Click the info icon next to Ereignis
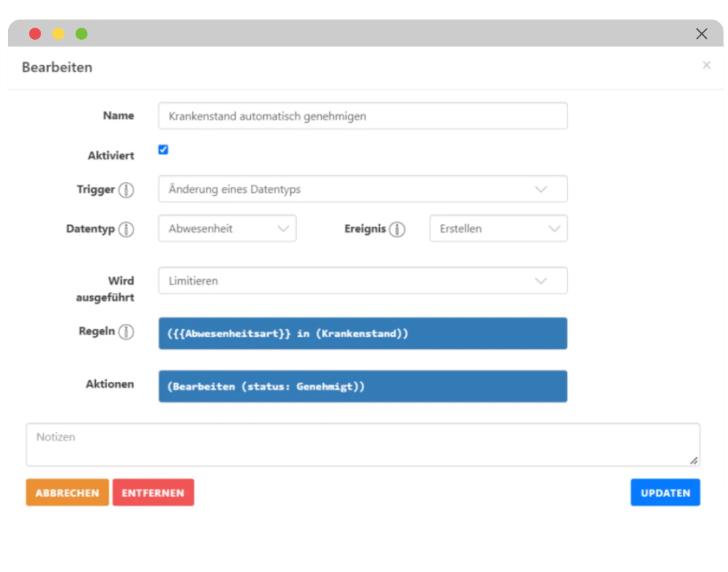 pyautogui.click(x=397, y=229)
